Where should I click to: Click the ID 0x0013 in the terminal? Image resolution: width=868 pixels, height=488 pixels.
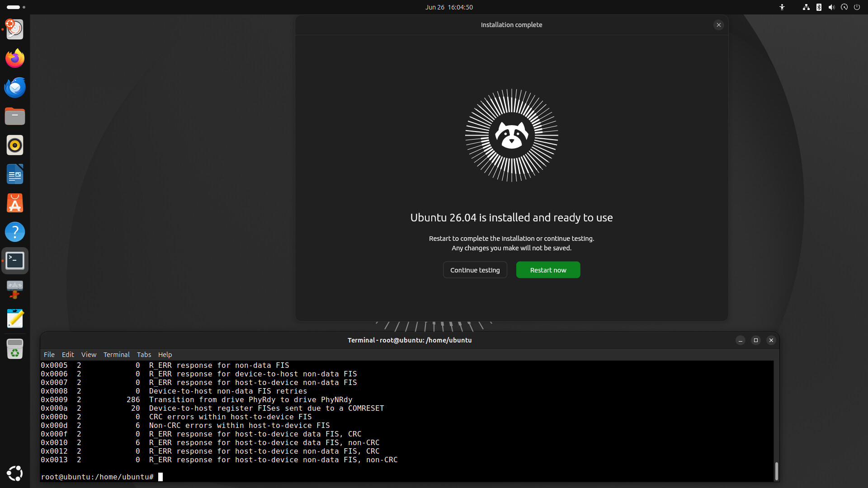coord(54,460)
